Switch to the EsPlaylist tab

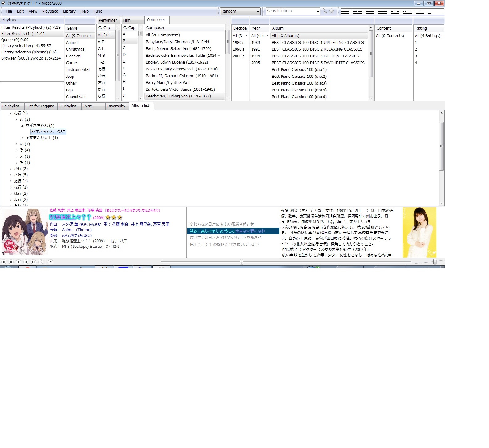12,106
